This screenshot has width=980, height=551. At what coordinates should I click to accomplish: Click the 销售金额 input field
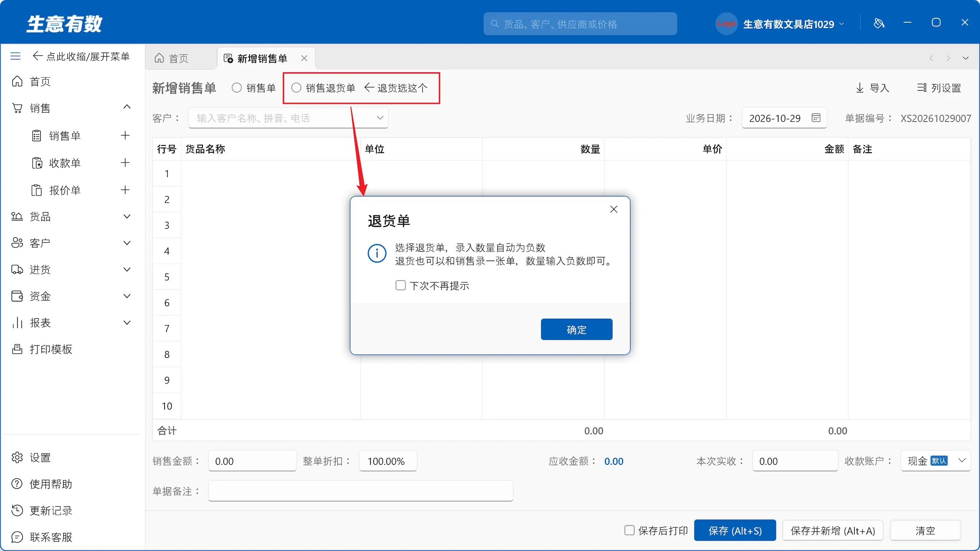[x=252, y=461]
